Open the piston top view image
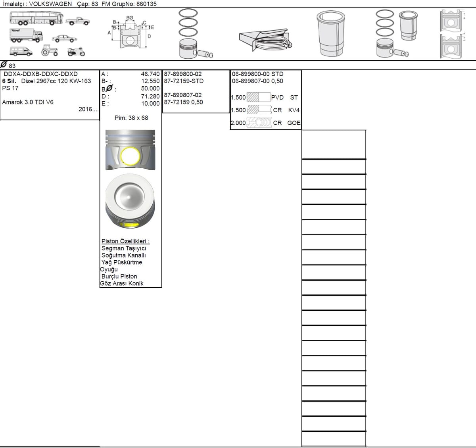This screenshot has width=476, height=448. click(x=131, y=202)
